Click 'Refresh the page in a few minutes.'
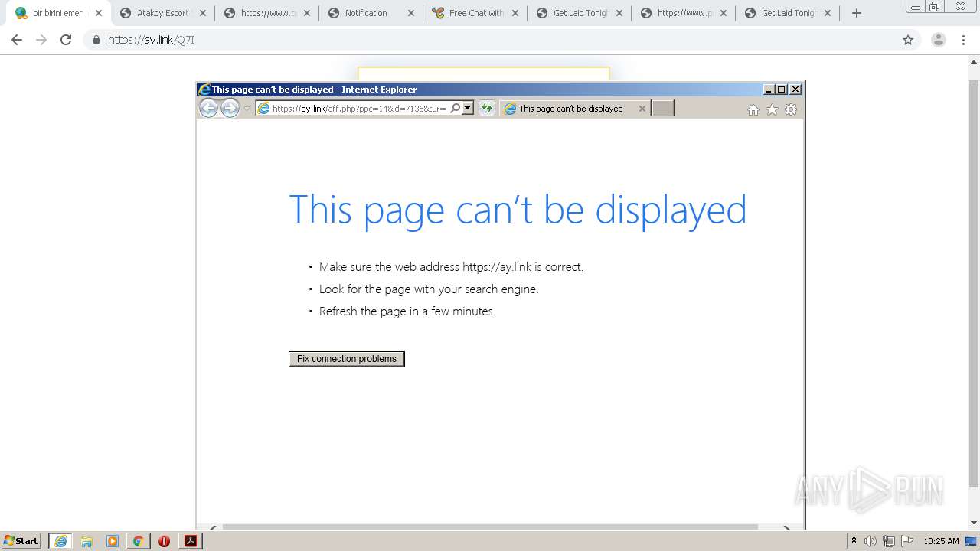Screen dimensions: 980x551 click(x=407, y=311)
